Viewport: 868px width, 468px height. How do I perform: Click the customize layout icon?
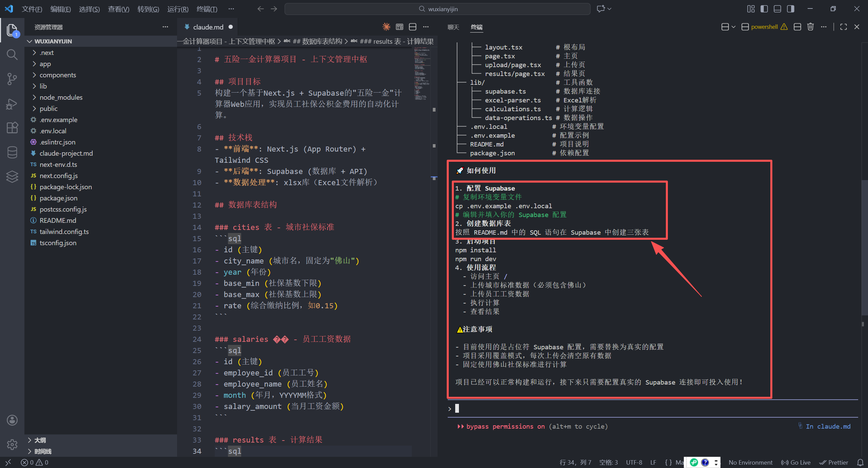click(x=751, y=9)
